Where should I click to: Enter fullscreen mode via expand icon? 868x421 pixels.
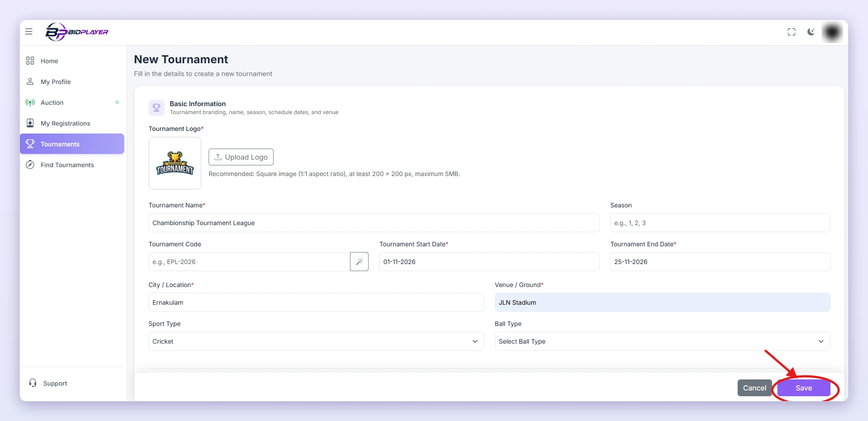(792, 32)
